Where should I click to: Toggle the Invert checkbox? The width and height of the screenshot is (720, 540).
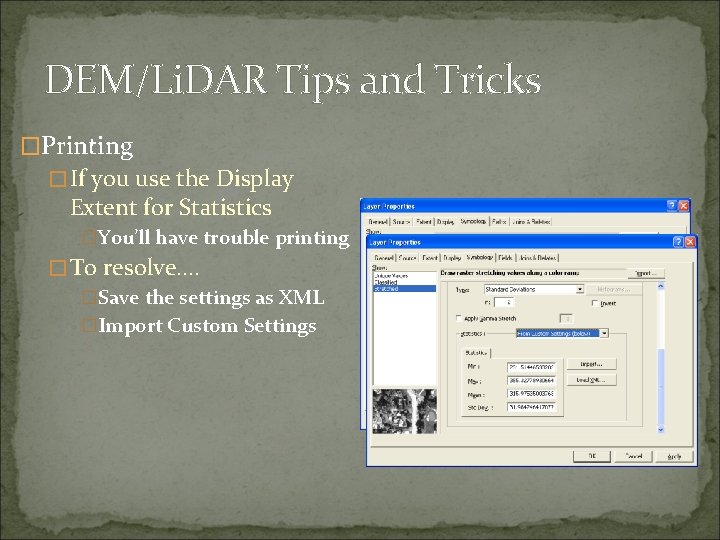click(x=595, y=304)
